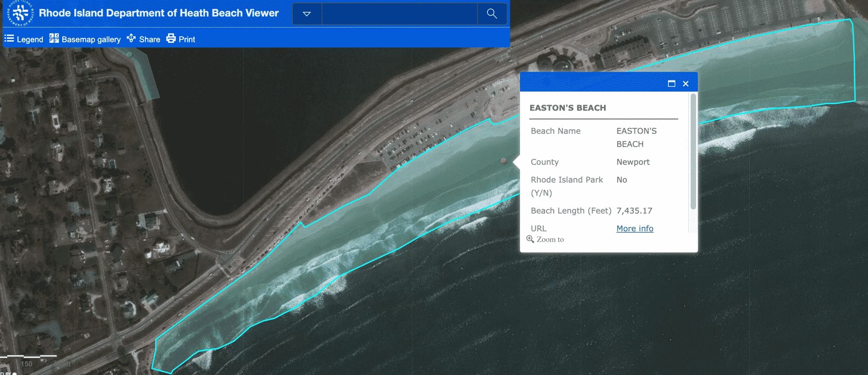Click the Beach Length (Feet) label

pos(571,211)
